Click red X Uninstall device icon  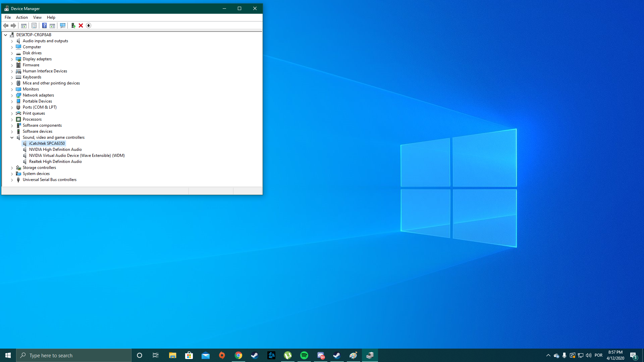pos(81,25)
